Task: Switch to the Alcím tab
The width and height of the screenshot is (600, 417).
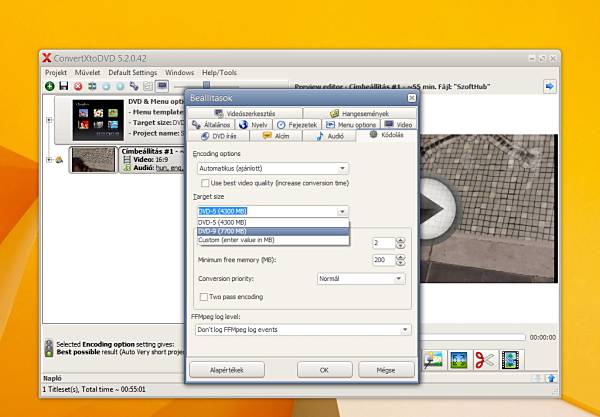Action: (x=276, y=136)
